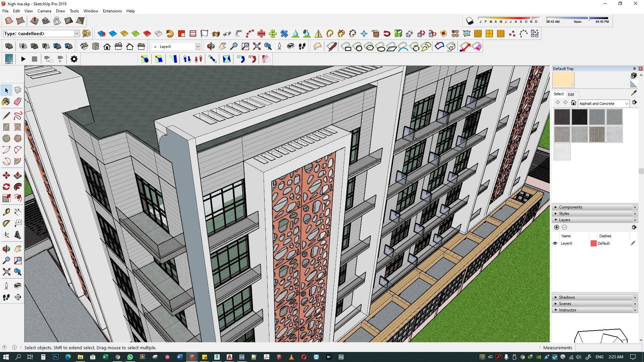Pick the Circle drawing tool
Image resolution: width=644 pixels, height=362 pixels.
tap(6, 138)
